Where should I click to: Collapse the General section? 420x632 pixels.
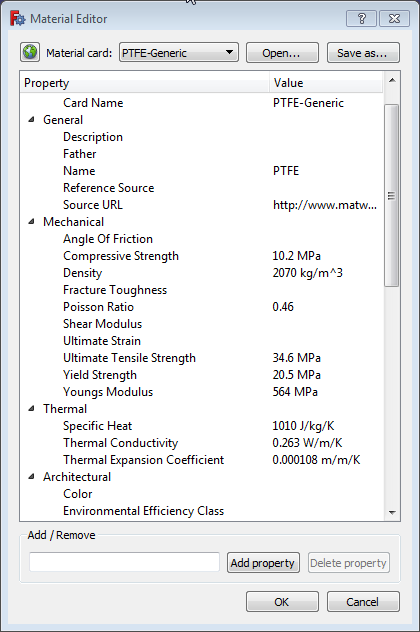[x=31, y=120]
